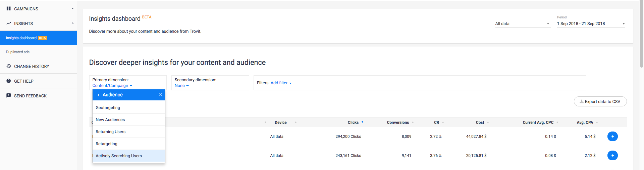
Task: Click the Change History clock icon
Action: (9, 66)
